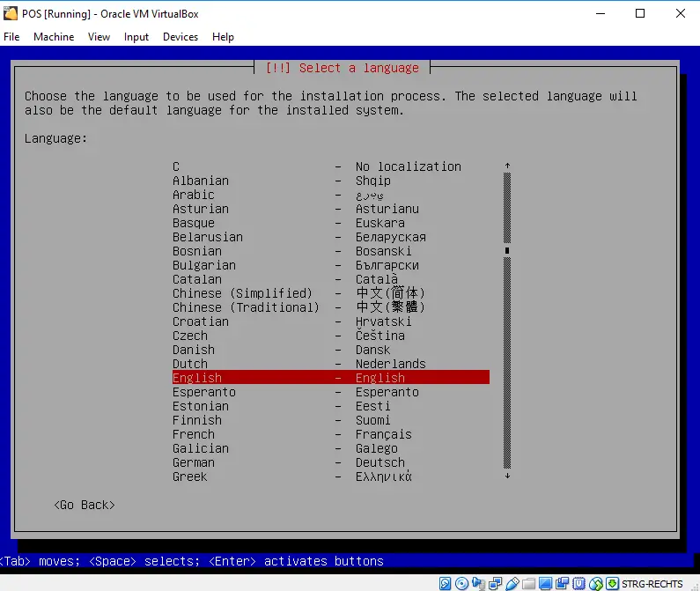The height and width of the screenshot is (591, 700).
Task: Select Belarusian in the language list
Action: click(x=331, y=237)
